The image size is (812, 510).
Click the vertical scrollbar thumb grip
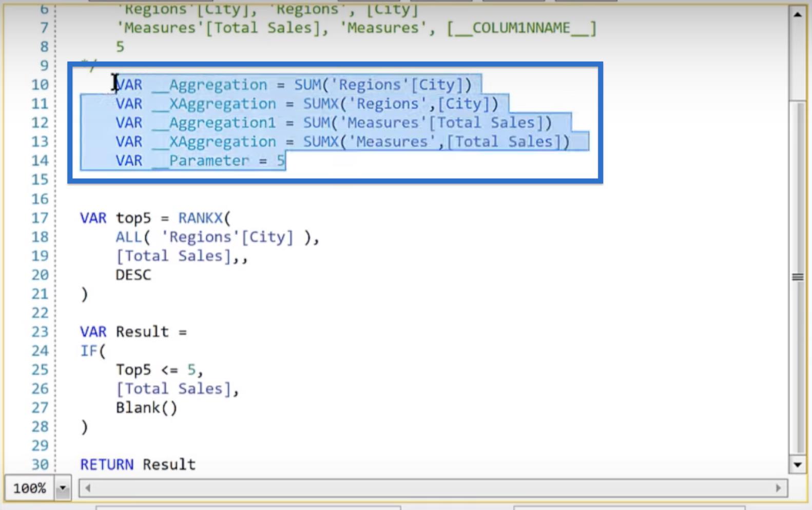(x=797, y=277)
